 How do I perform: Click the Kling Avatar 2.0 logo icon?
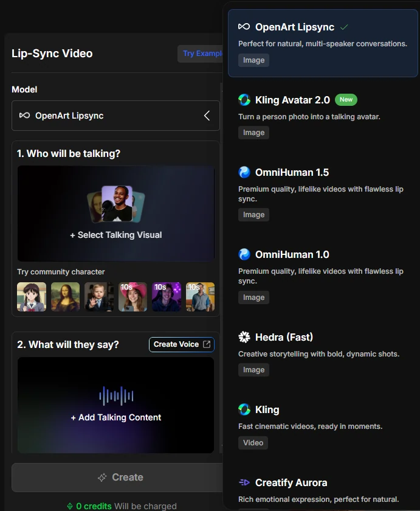click(x=244, y=100)
